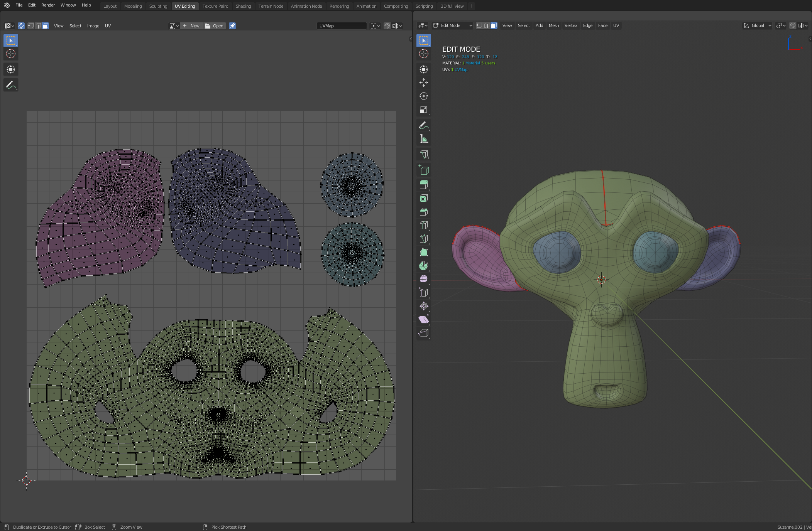
Task: Select the Bevel tool
Action: point(424,212)
